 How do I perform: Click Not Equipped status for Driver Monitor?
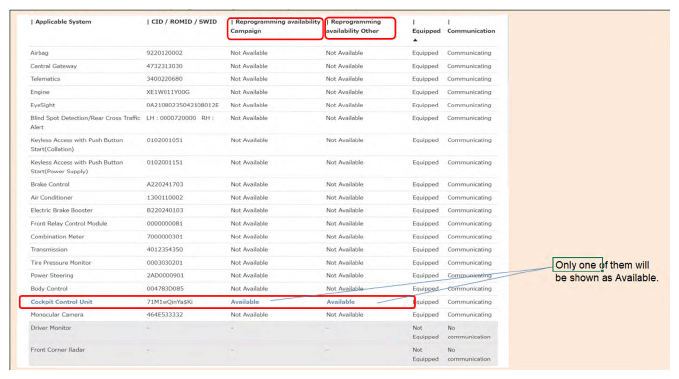(425, 332)
